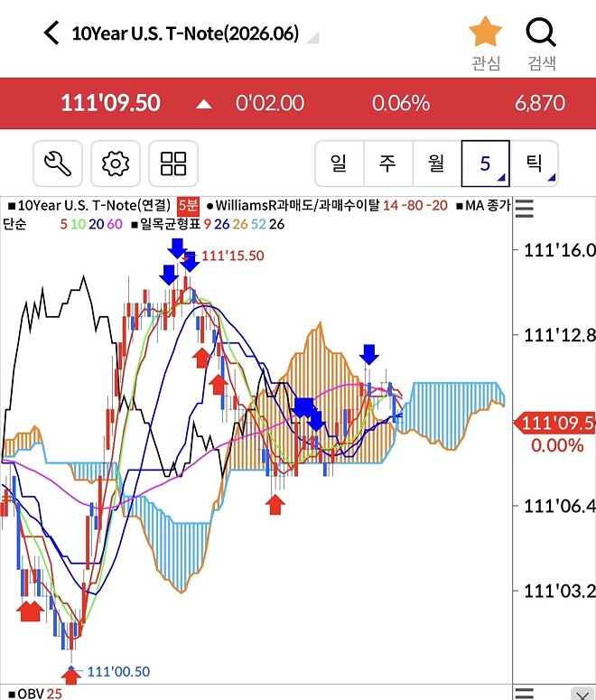This screenshot has width=596, height=700.
Task: Switch to monthly (월) chart
Action: pos(437,163)
